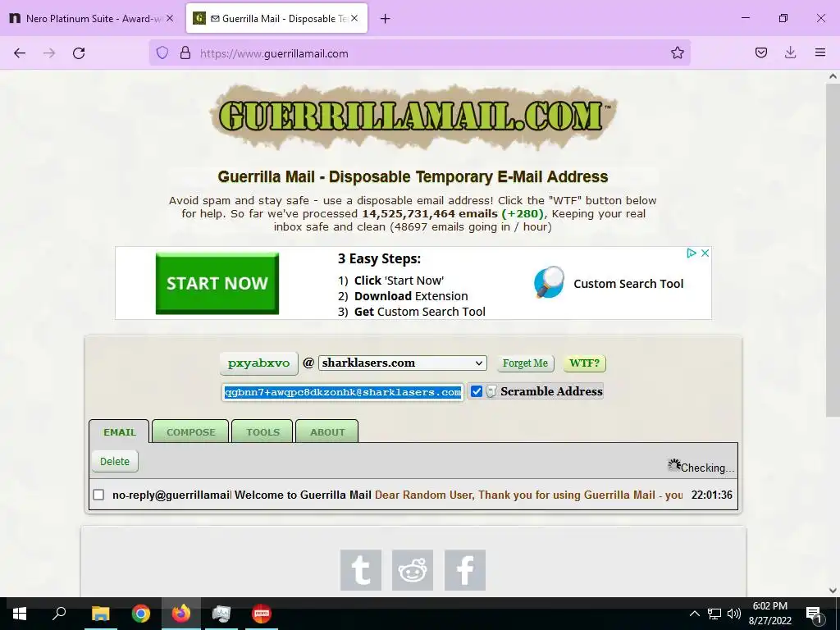Click the 14,525,731,464 emails count
840x630 pixels.
430,214
